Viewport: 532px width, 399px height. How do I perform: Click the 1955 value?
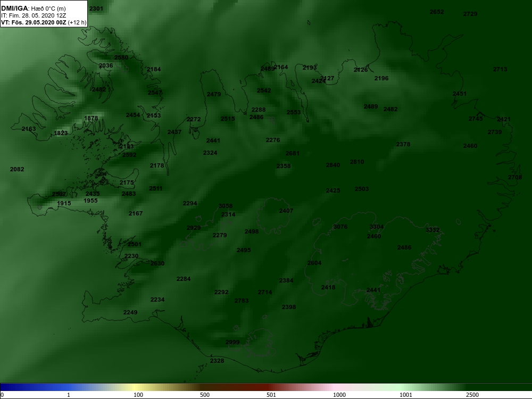point(90,201)
